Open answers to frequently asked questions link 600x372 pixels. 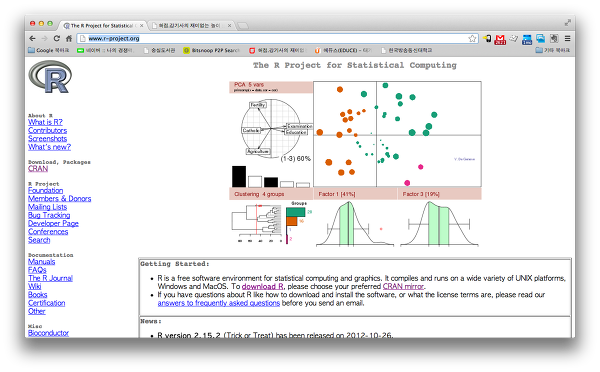(x=219, y=303)
